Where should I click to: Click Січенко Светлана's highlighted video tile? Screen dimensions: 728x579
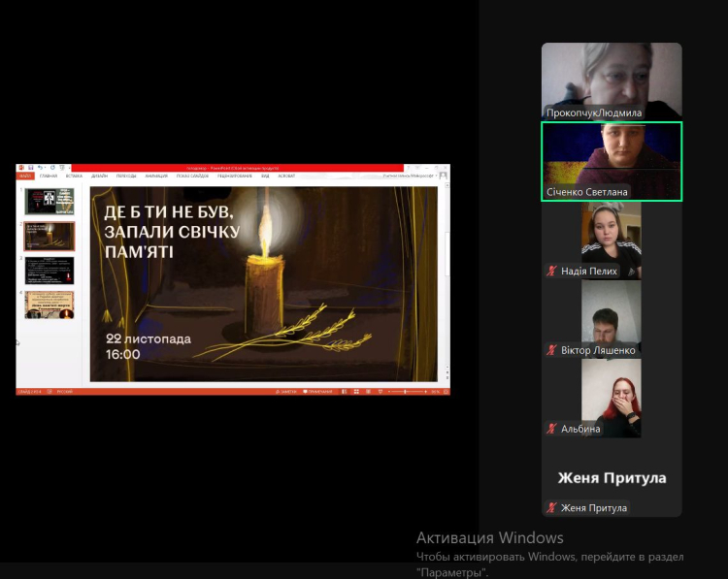pos(611,160)
